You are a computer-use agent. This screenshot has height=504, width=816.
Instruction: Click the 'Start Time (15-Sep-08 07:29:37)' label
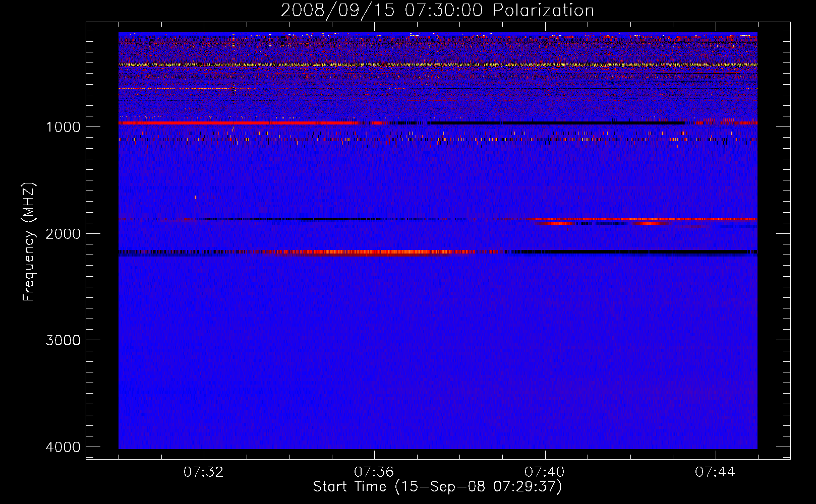pos(437,487)
